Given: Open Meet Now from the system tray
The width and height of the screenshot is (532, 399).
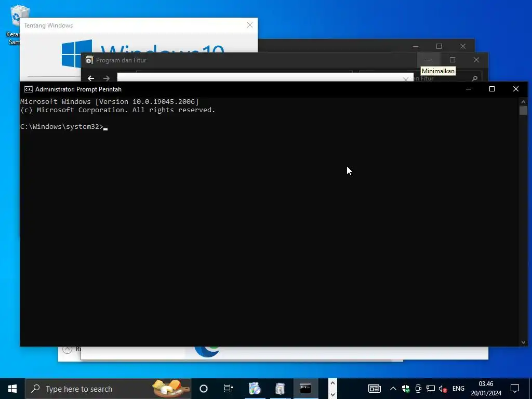Looking at the screenshot, I should point(418,389).
